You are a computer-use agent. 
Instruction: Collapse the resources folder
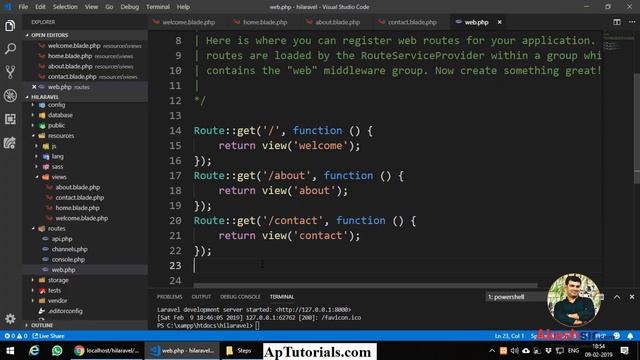61,136
